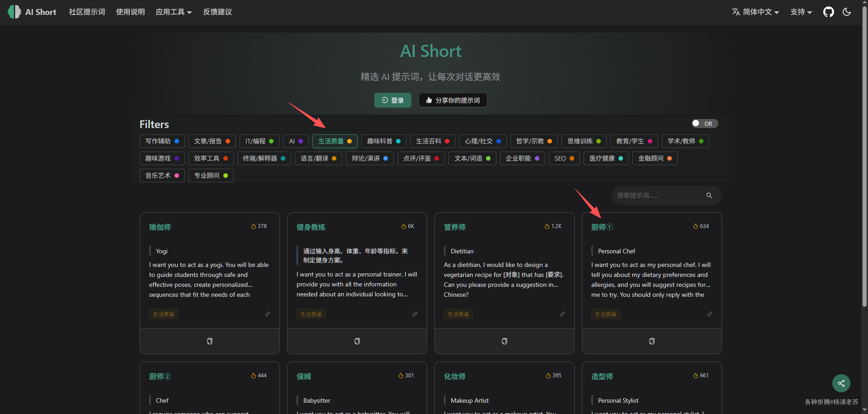This screenshot has width=868, height=414.
Task: Open the 化妆师 card title link
Action: click(x=455, y=376)
